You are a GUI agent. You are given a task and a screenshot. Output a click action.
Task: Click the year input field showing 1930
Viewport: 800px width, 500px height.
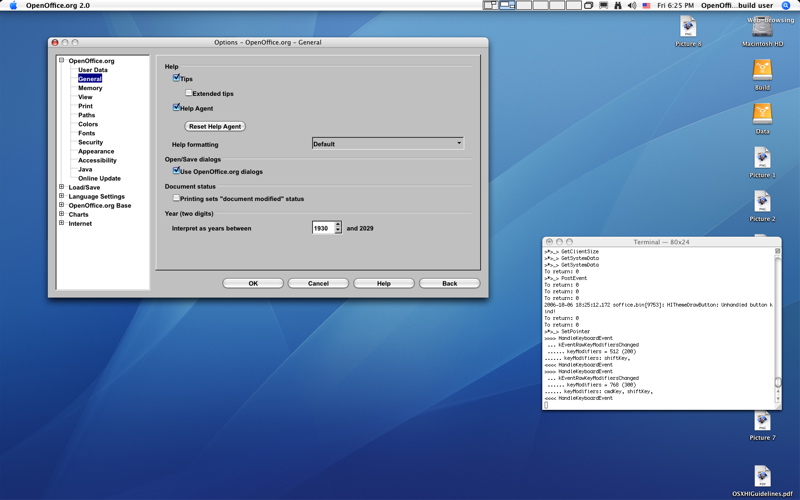point(323,228)
